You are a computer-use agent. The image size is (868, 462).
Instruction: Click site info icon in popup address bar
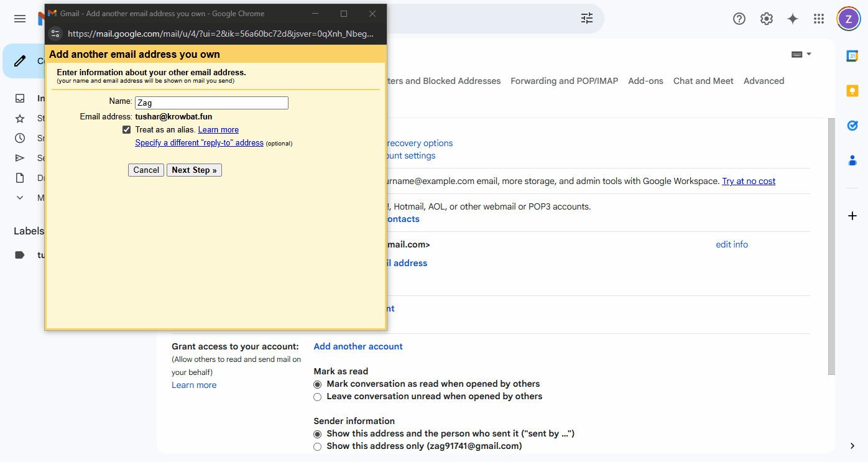[x=55, y=34]
